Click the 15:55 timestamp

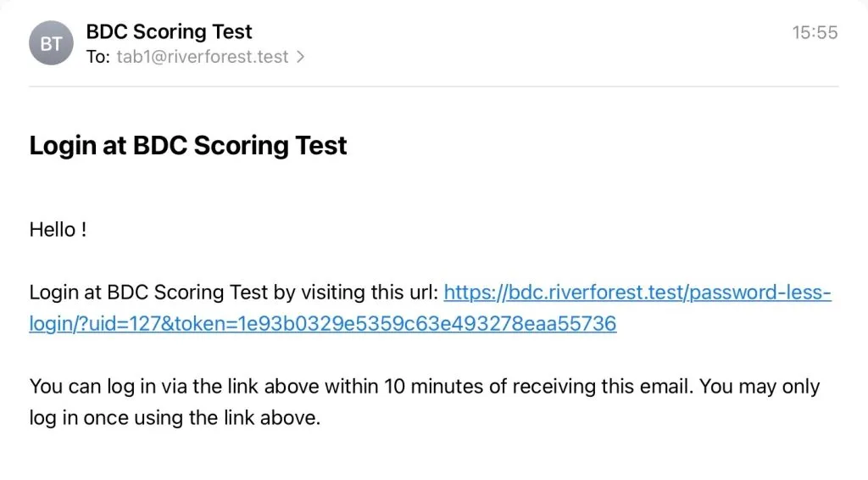coord(815,32)
